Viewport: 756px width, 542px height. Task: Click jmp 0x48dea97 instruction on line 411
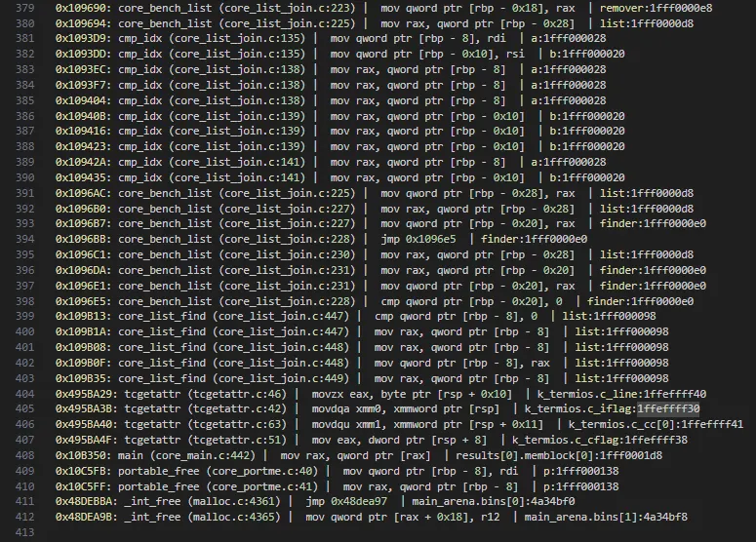point(346,501)
